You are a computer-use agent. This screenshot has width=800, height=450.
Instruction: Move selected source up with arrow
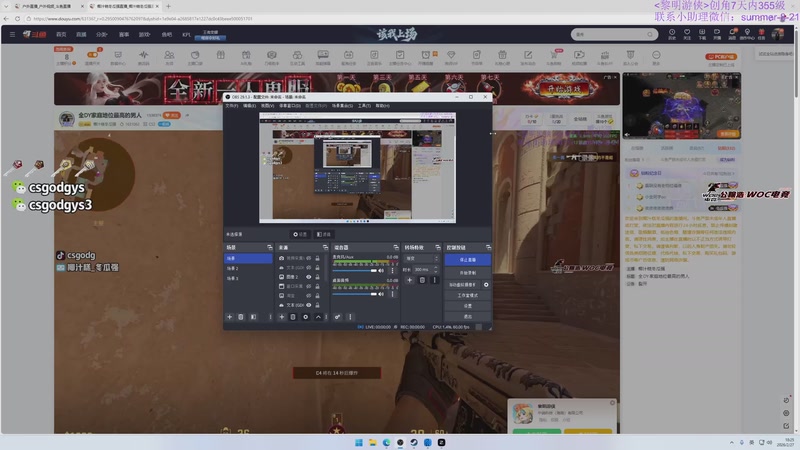pos(318,317)
